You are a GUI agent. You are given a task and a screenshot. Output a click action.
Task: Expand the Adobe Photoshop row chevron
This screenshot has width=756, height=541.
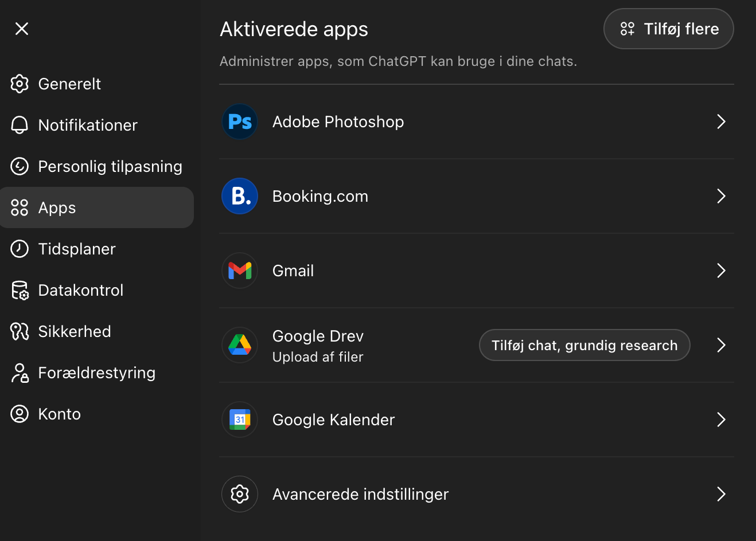721,121
